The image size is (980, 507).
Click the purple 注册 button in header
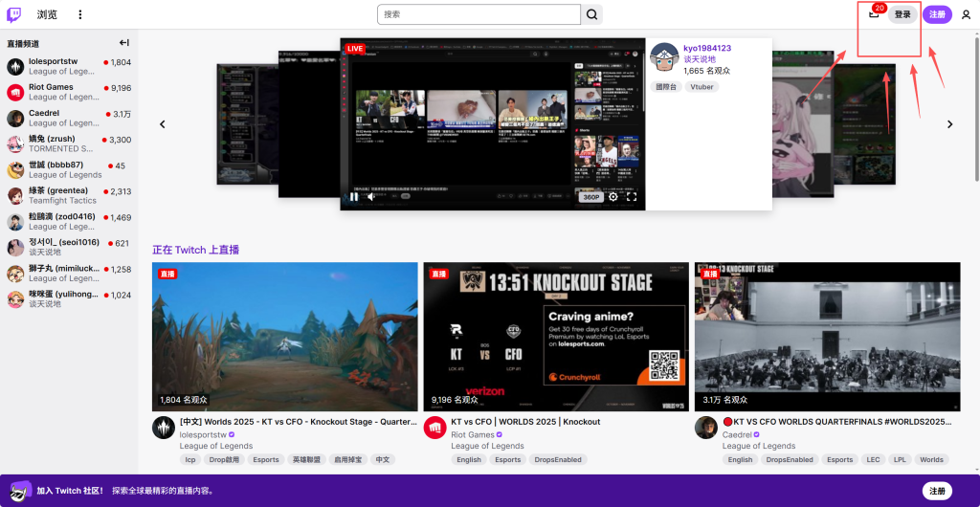tap(937, 14)
